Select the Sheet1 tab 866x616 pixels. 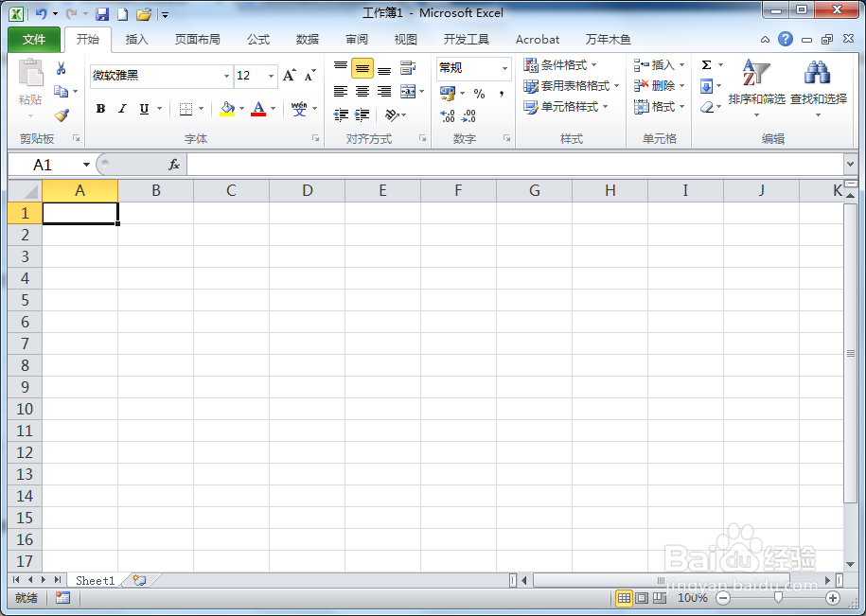pyautogui.click(x=95, y=580)
